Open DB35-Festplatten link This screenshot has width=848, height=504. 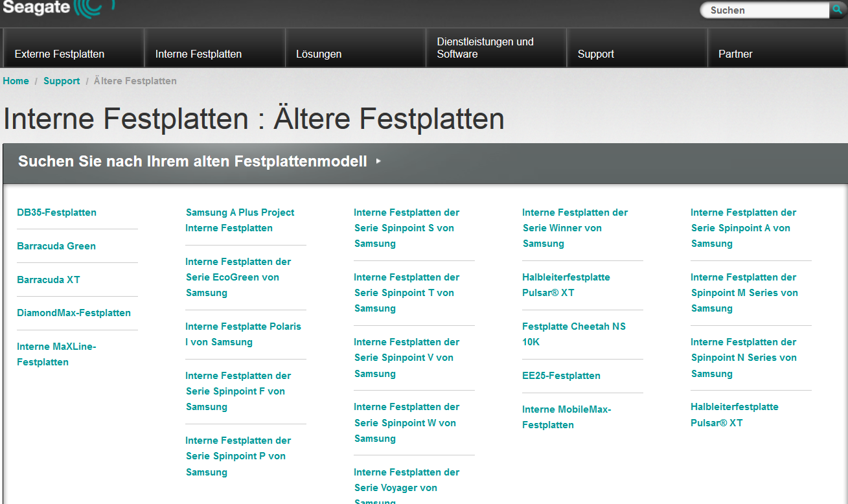coord(56,212)
